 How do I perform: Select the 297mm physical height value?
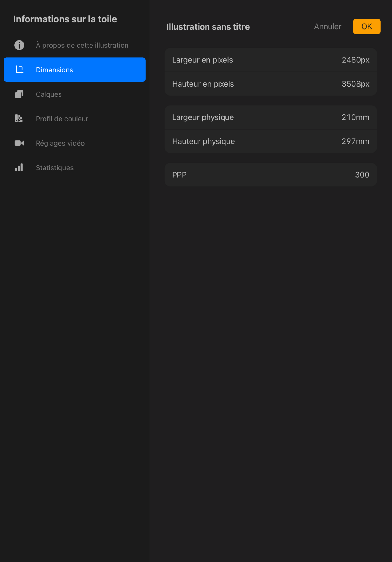(355, 141)
